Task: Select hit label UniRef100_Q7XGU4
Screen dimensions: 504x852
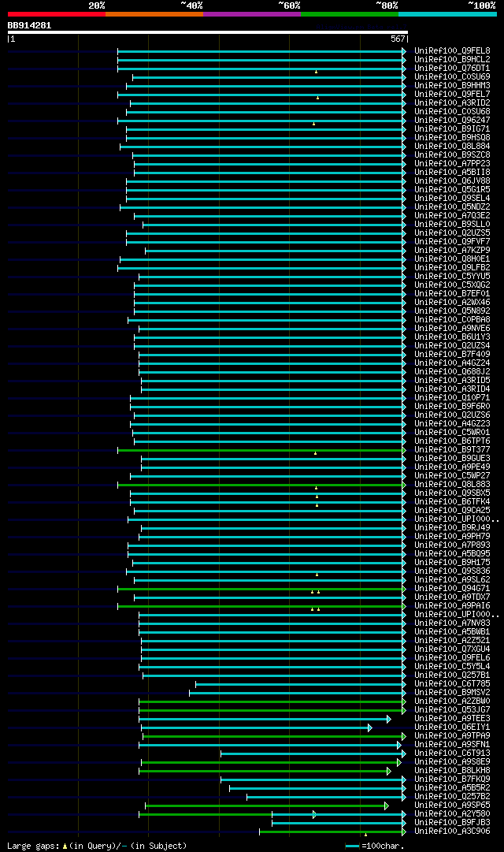Action: tap(452, 649)
